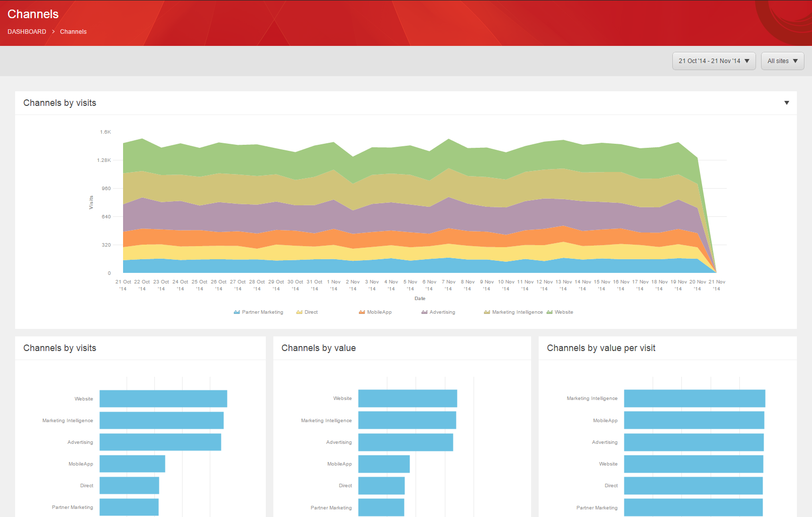812x517 pixels.
Task: Click Marketing Intelligence legend label
Action: pos(517,312)
